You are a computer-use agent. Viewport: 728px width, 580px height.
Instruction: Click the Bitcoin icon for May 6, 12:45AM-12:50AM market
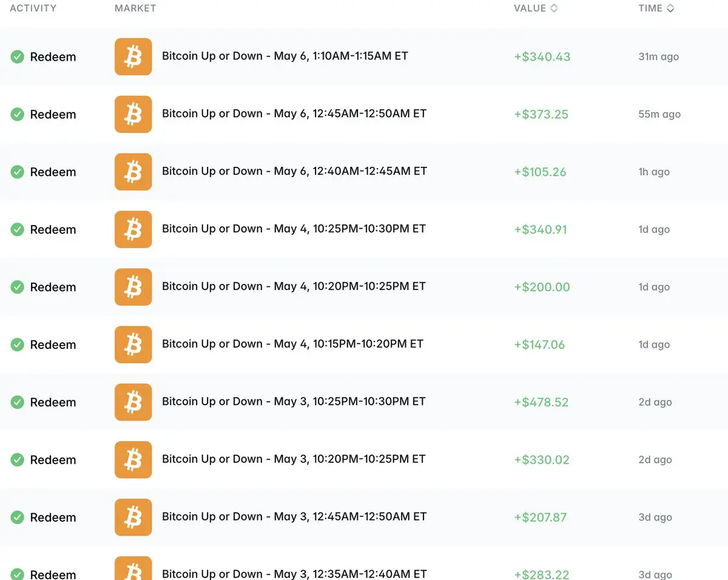coord(133,114)
